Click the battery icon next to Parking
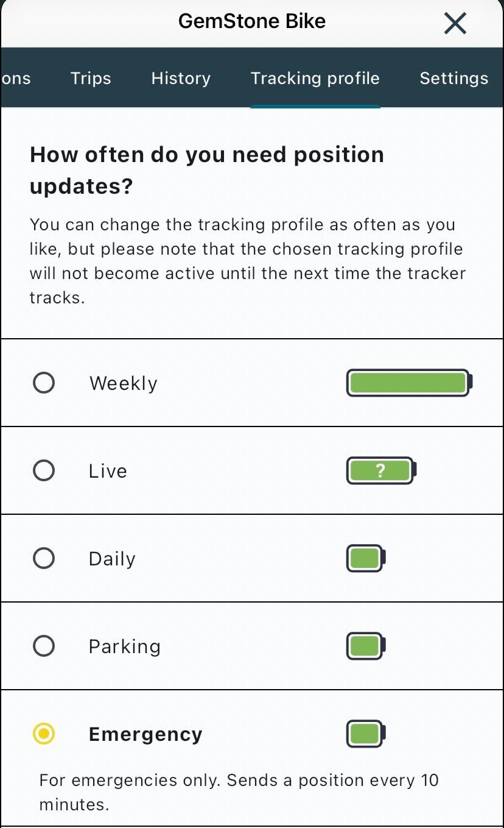504x828 pixels. 364,646
